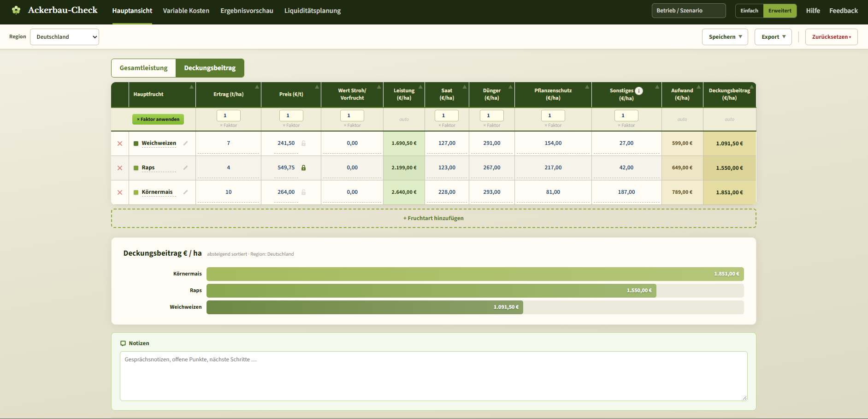The height and width of the screenshot is (419, 868).
Task: Switch to the Gesamtleistung view tab
Action: (x=143, y=68)
